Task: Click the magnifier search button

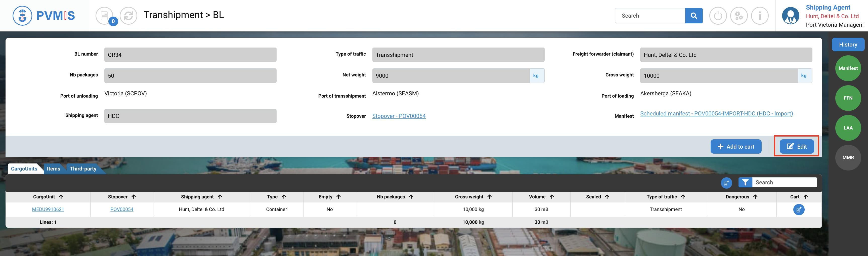Action: [x=693, y=16]
